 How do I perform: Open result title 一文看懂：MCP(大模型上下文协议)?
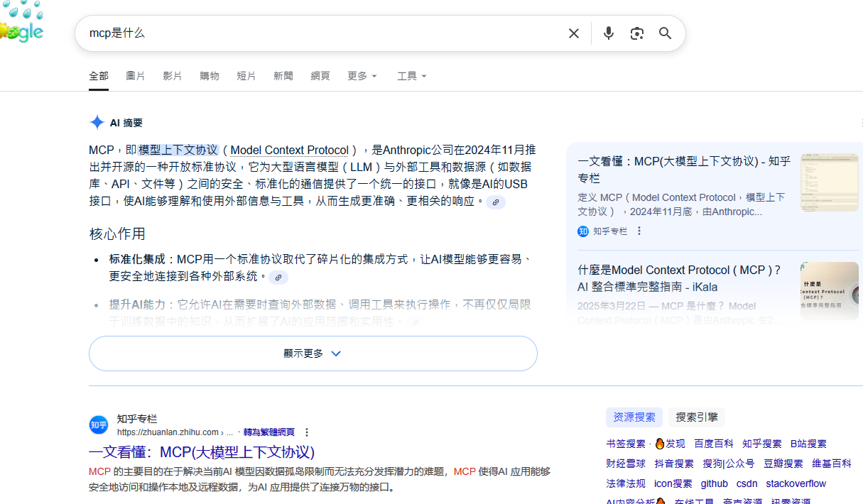[x=202, y=452]
